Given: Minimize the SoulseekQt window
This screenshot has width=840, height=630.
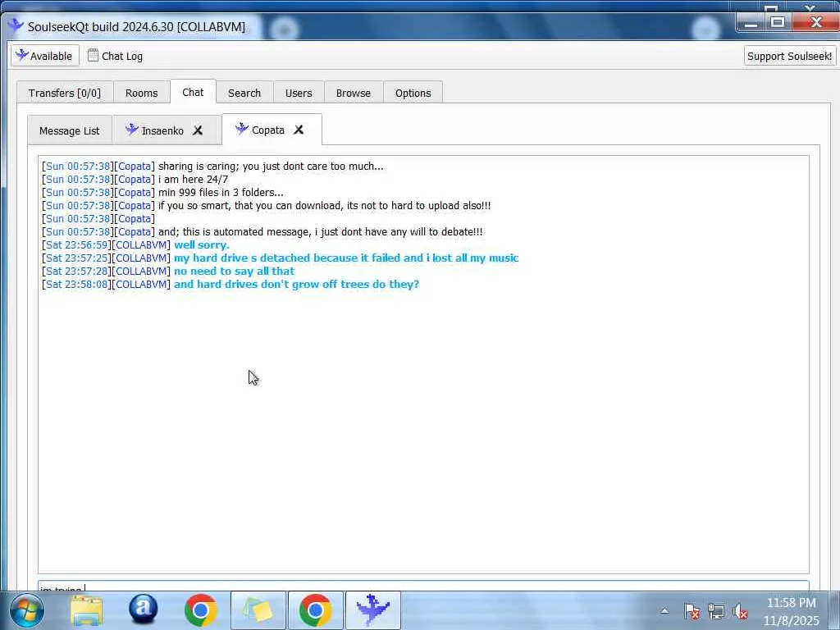Looking at the screenshot, I should click(x=751, y=22).
